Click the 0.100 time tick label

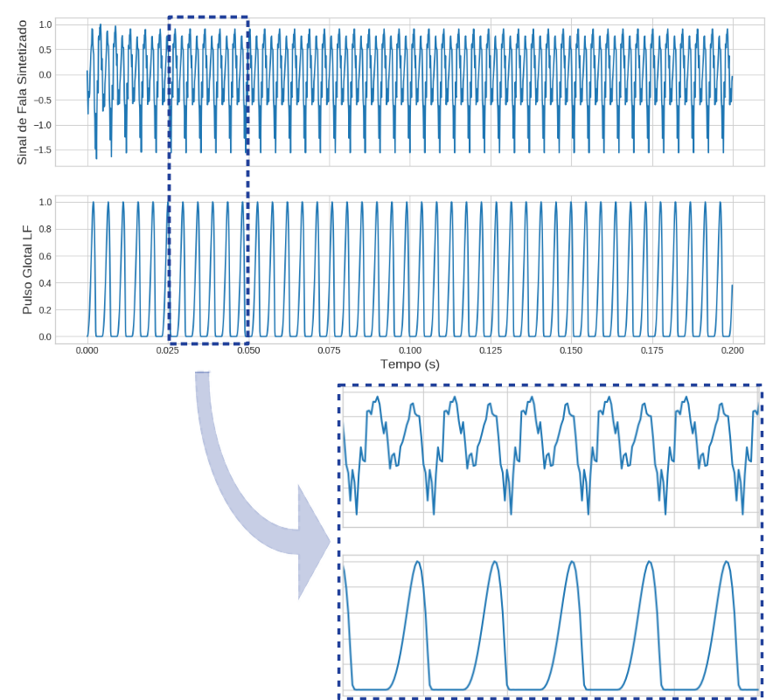410,350
